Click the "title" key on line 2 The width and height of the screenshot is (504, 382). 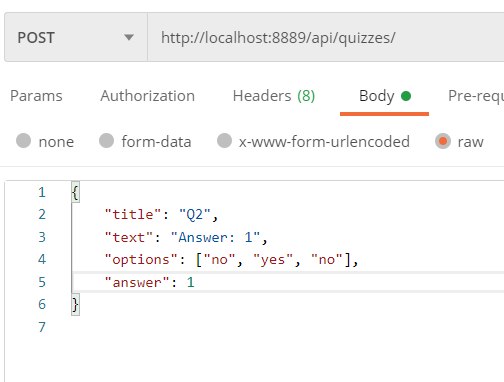[x=133, y=214]
